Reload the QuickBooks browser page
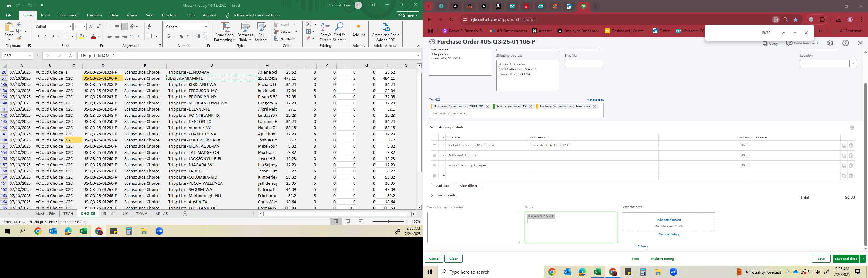Viewport: 868px width, 278px height. pyautogui.click(x=452, y=19)
